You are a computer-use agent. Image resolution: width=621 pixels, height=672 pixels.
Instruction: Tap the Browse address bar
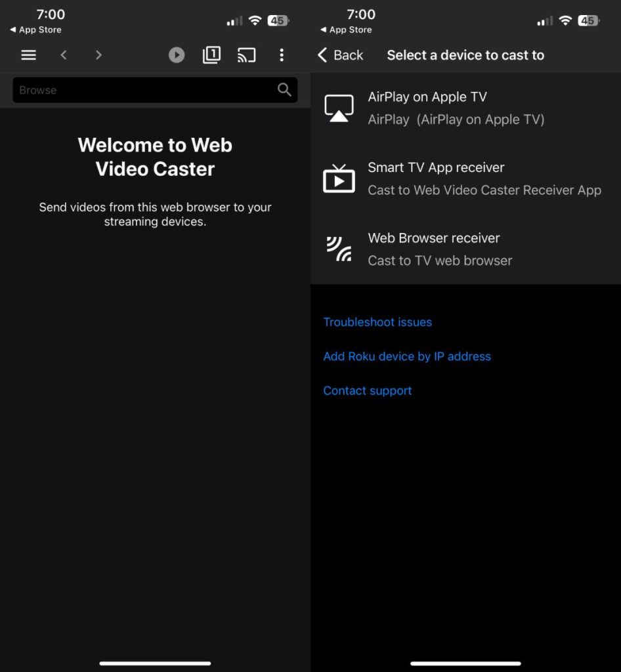[131, 90]
